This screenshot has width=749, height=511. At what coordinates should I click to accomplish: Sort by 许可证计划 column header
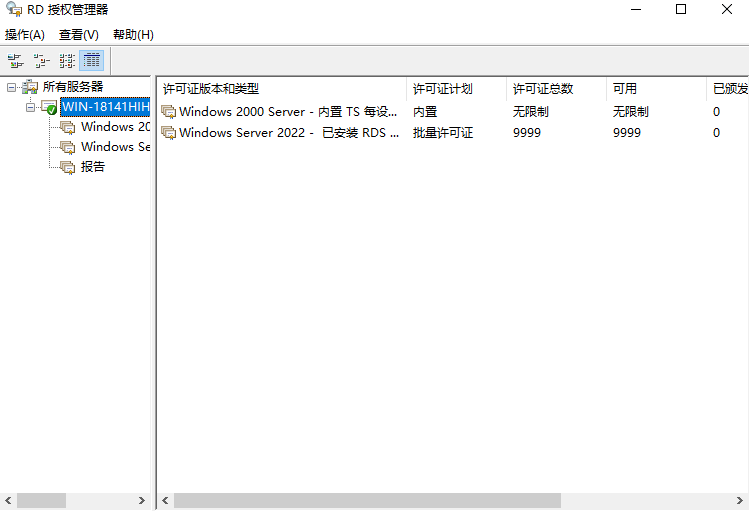(x=457, y=89)
